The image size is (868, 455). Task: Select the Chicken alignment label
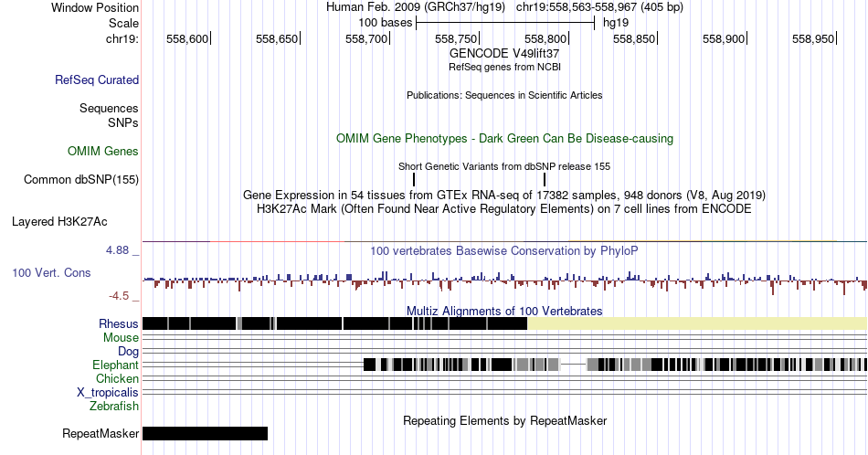117,378
